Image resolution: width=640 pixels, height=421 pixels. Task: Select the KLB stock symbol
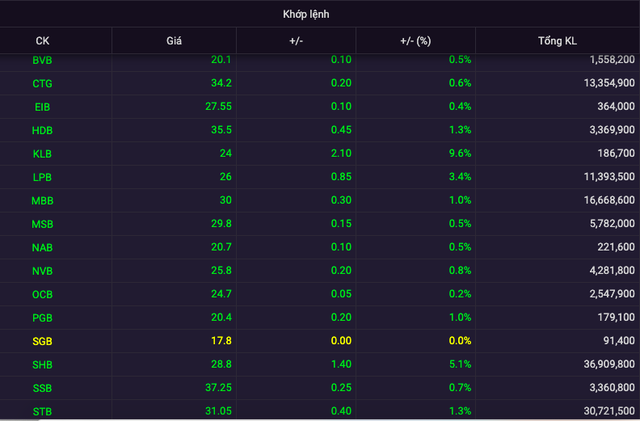pos(42,153)
